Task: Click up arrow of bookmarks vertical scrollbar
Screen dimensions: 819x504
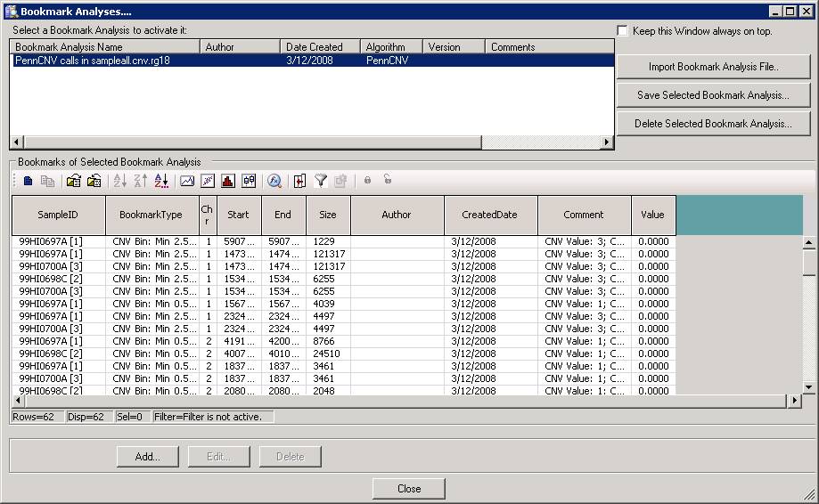Action: (x=808, y=242)
